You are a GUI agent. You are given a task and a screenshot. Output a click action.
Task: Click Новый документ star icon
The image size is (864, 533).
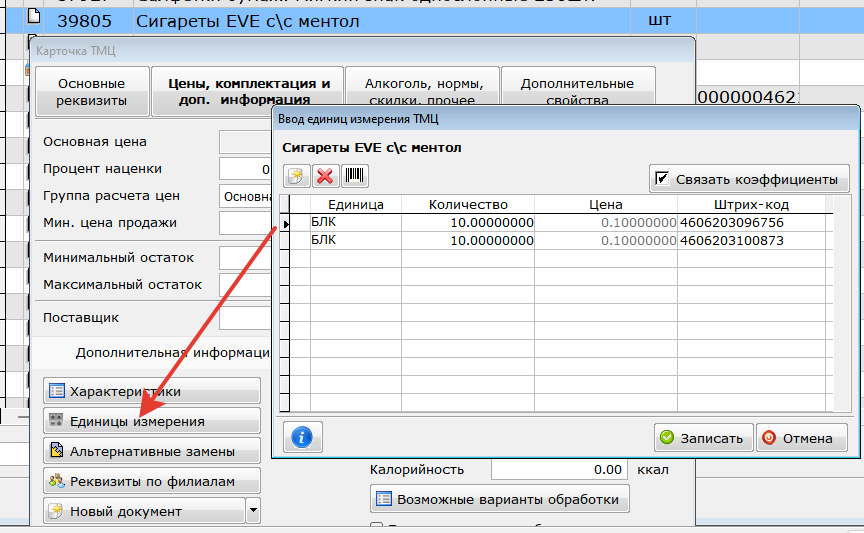click(57, 510)
